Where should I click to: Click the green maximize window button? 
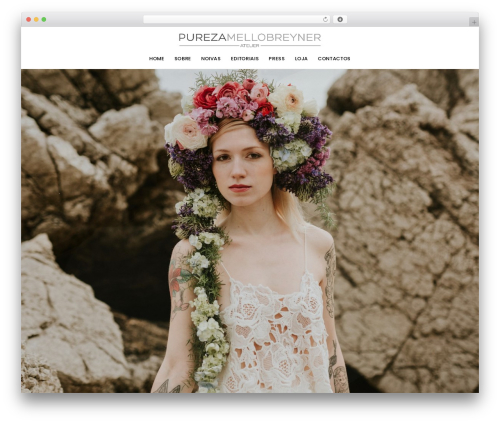(44, 19)
